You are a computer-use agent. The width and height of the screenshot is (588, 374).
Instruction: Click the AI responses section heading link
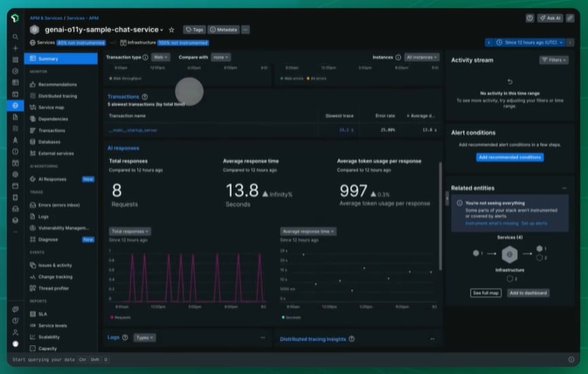[x=123, y=149]
